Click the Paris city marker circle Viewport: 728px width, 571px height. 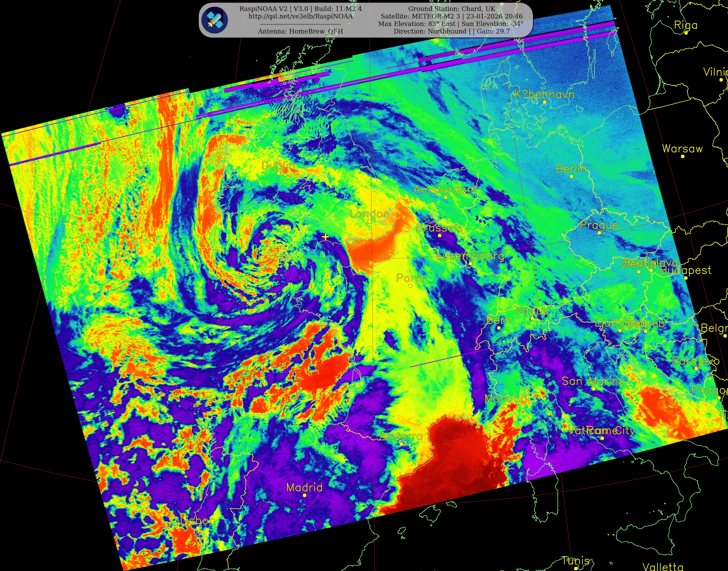tap(410, 286)
